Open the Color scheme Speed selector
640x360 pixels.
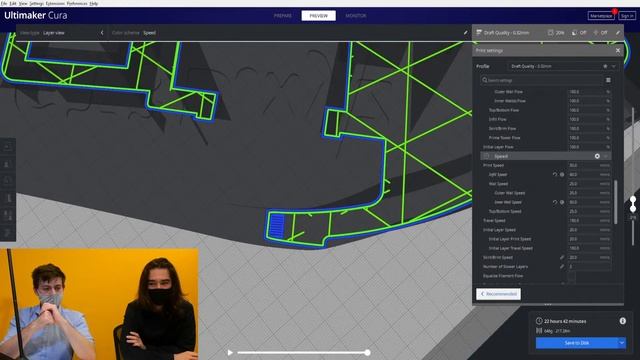click(x=134, y=33)
